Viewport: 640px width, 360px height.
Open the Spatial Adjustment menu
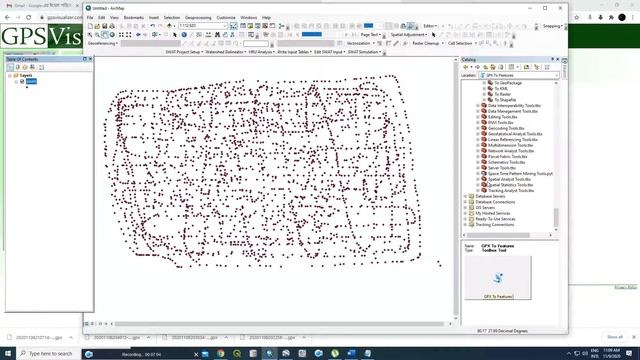tap(409, 35)
